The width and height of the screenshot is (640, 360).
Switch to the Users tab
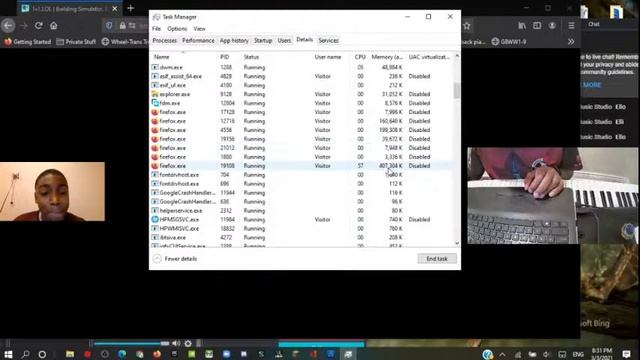[x=284, y=40]
